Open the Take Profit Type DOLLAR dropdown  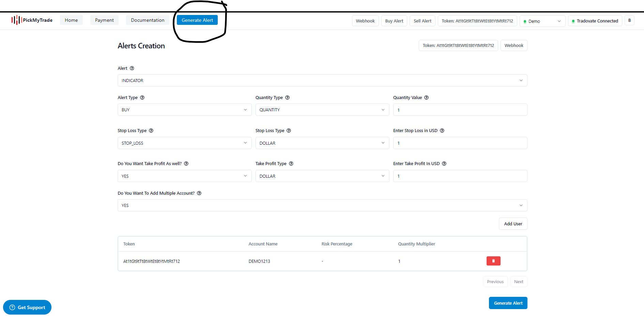(322, 176)
